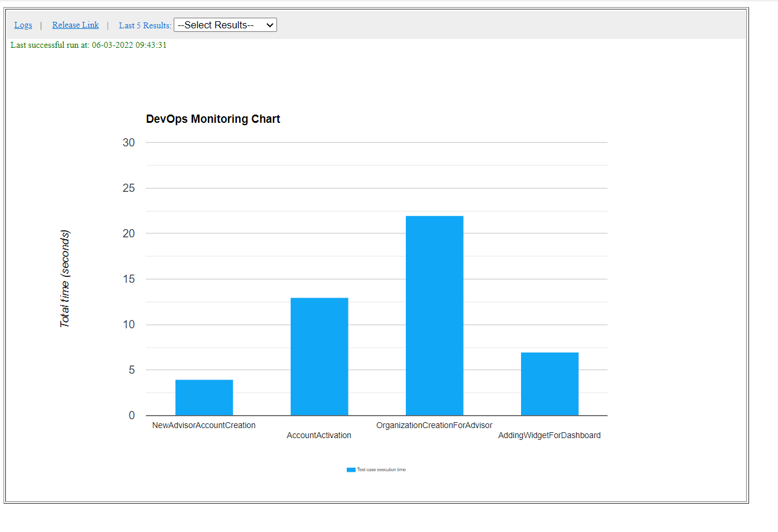
Task: Click the blue legend color swatch
Action: click(351, 470)
